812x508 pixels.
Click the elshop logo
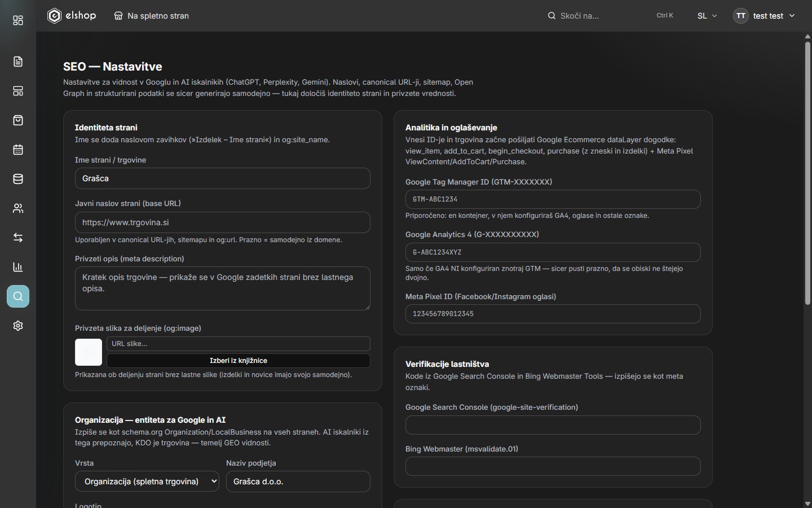[72, 16]
